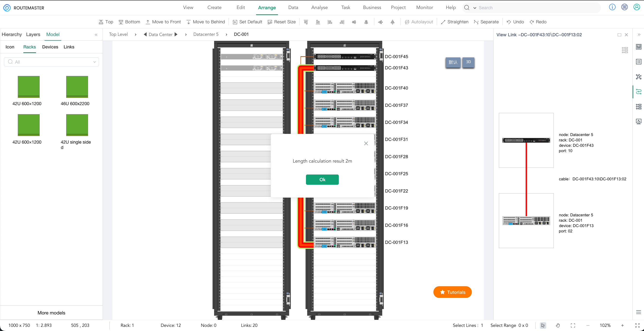Collapse the left panel with double chevron

pos(96,35)
